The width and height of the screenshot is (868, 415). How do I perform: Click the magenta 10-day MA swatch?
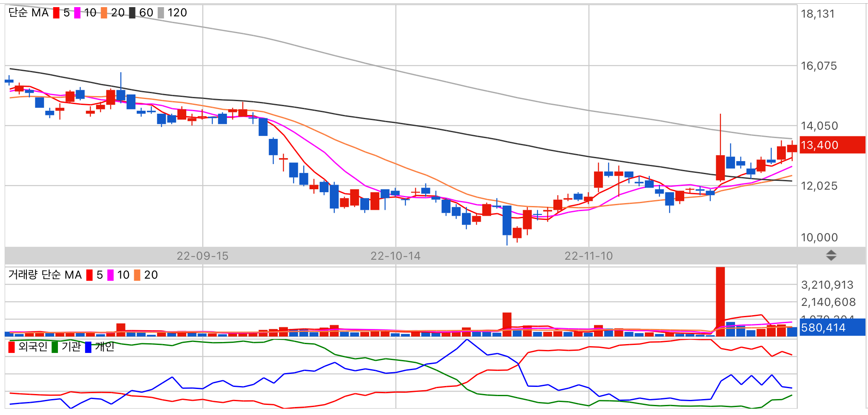[x=77, y=13]
